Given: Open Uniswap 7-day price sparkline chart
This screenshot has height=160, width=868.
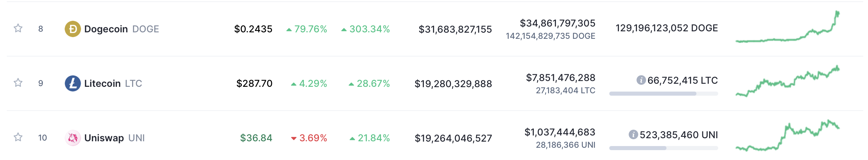Looking at the screenshot, I should (x=787, y=136).
